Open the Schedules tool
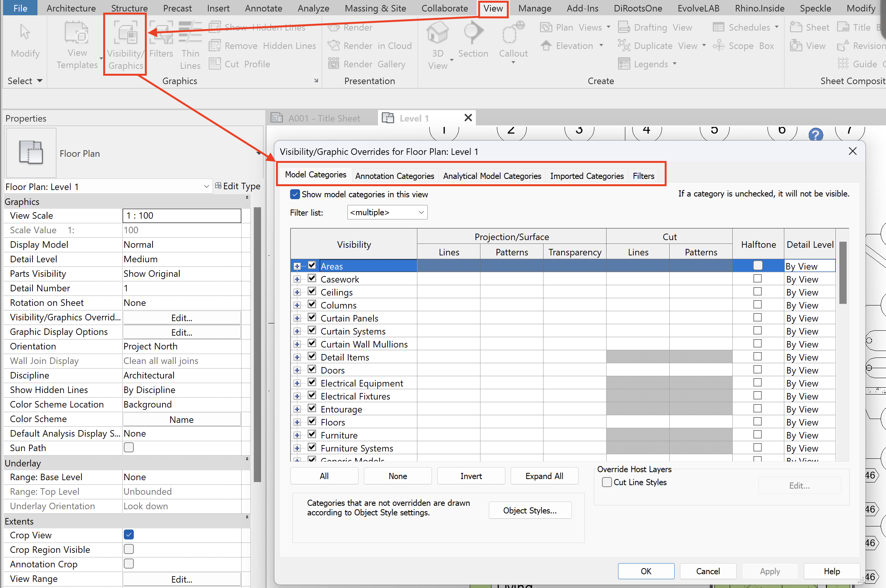This screenshot has height=588, width=886. pyautogui.click(x=746, y=28)
